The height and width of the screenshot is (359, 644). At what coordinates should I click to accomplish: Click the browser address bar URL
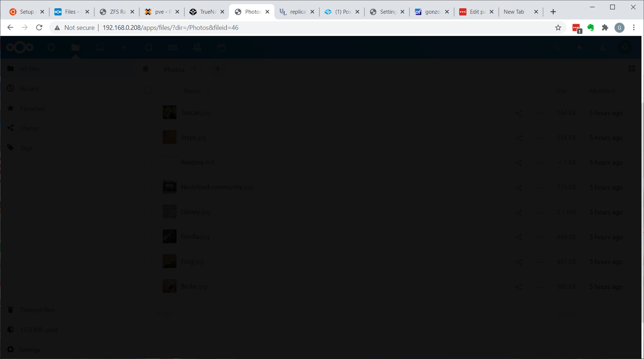[x=170, y=28]
